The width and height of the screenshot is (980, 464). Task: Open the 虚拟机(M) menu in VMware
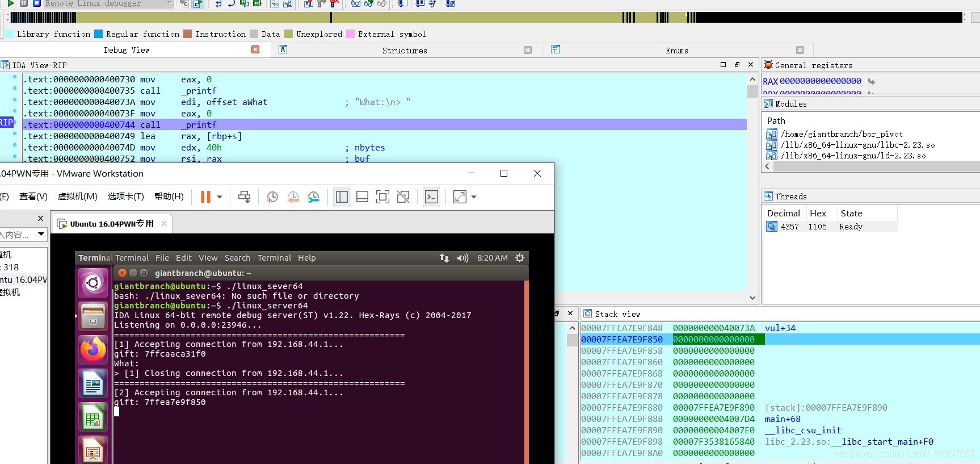[x=77, y=197]
